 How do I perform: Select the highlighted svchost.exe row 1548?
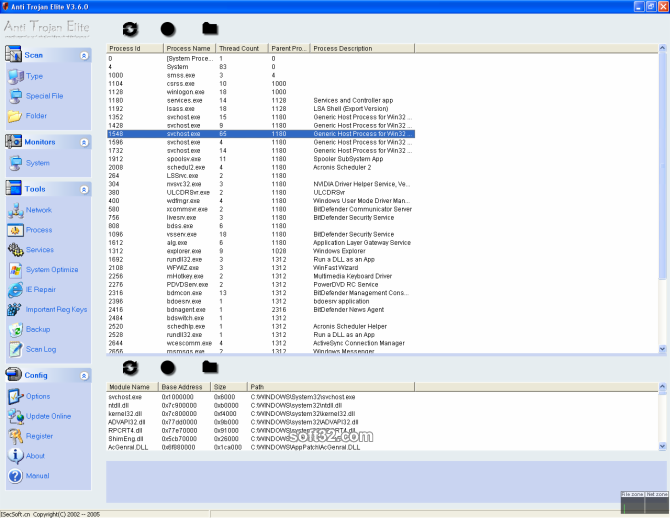tap(261, 134)
